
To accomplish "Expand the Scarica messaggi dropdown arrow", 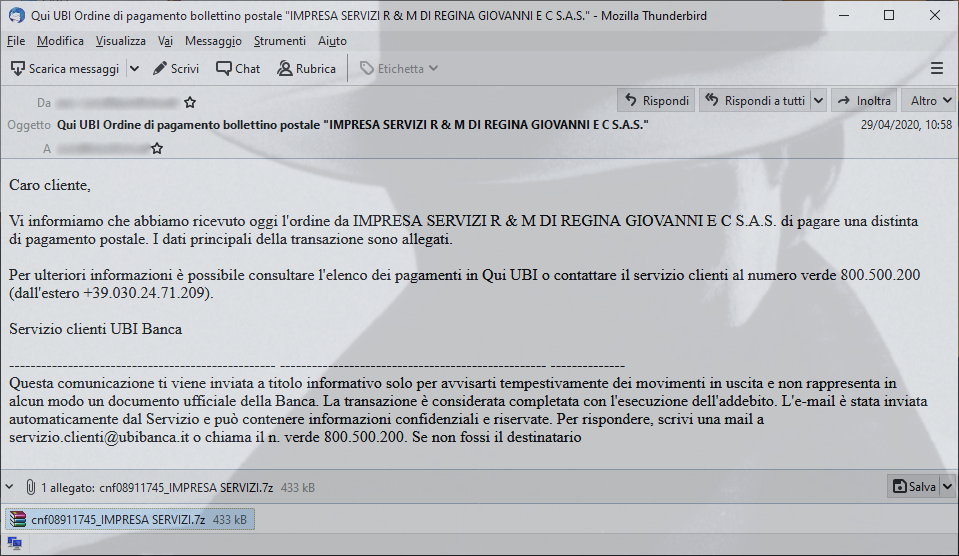I will point(135,69).
